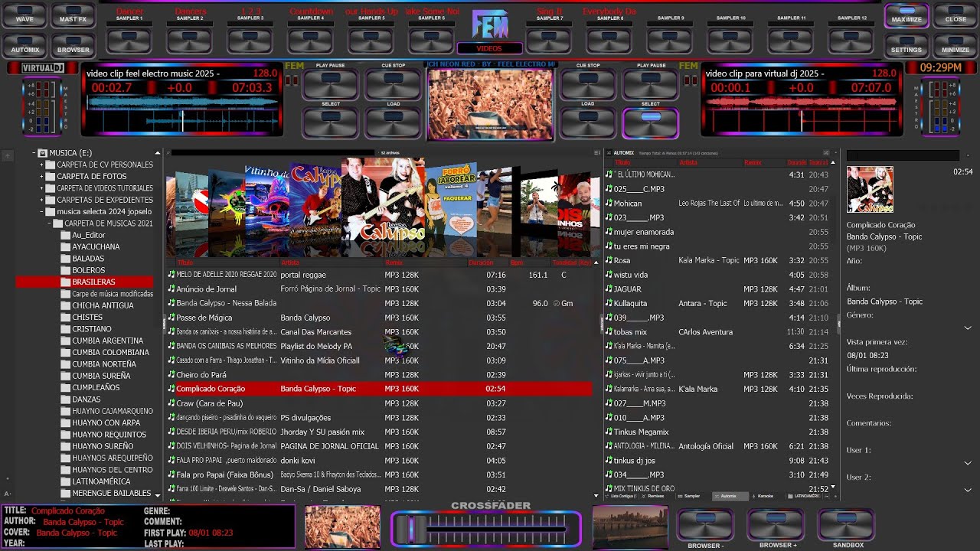This screenshot has height=551, width=980.
Task: Toggle the AUTOMIX button
Action: click(x=24, y=44)
